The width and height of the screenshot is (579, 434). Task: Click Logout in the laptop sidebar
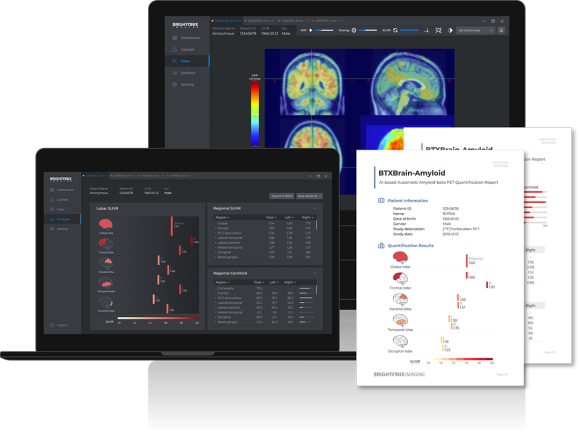click(59, 325)
